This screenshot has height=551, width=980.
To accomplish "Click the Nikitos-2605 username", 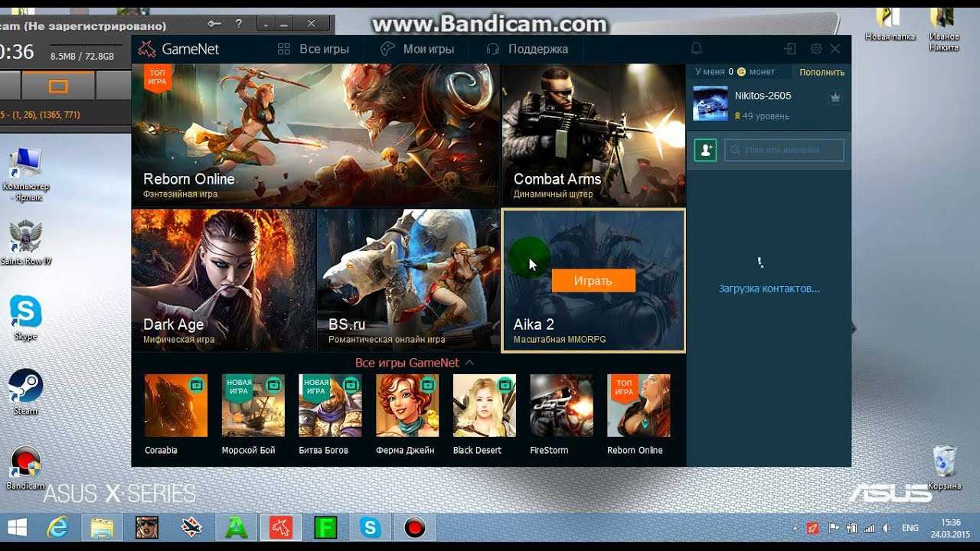I will (x=763, y=96).
